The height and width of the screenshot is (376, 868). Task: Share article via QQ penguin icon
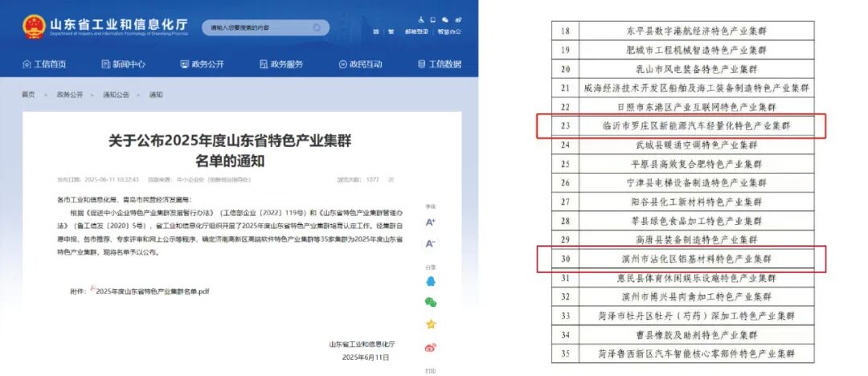(x=430, y=281)
